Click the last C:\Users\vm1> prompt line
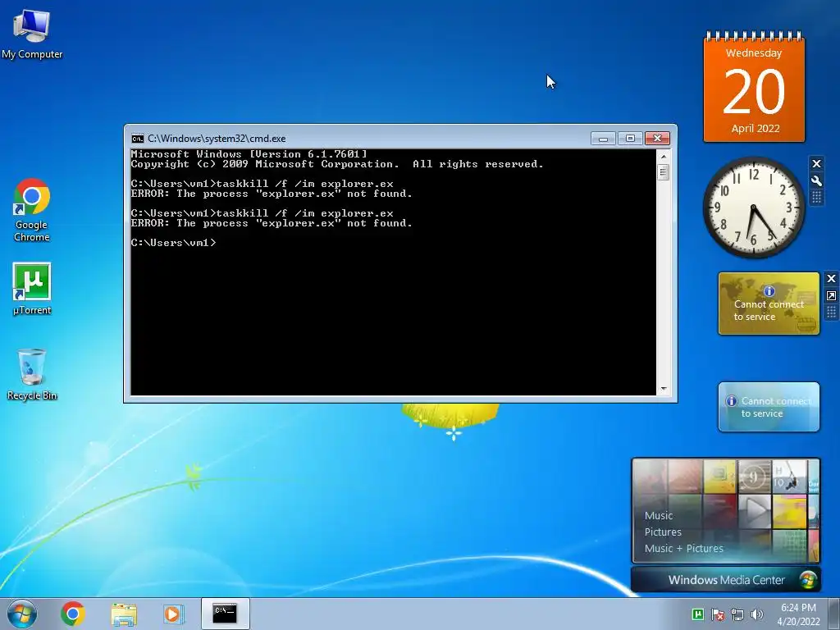Screen dimensions: 840x630 tap(174, 243)
